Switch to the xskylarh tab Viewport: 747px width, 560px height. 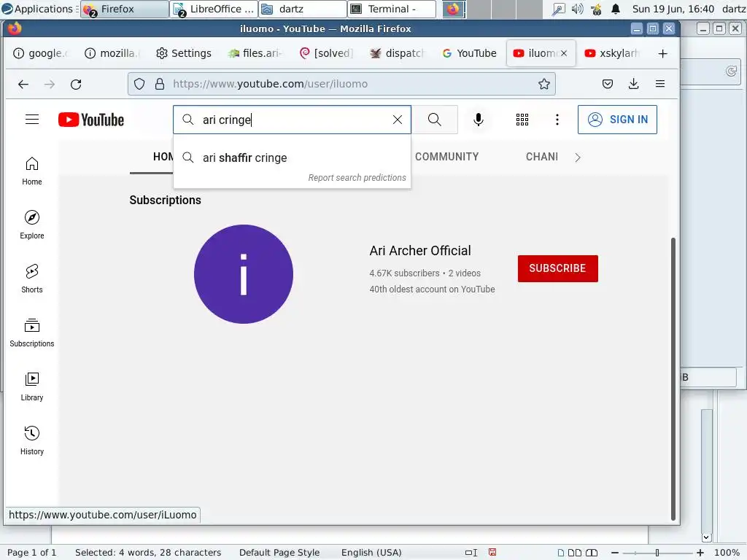pyautogui.click(x=612, y=53)
